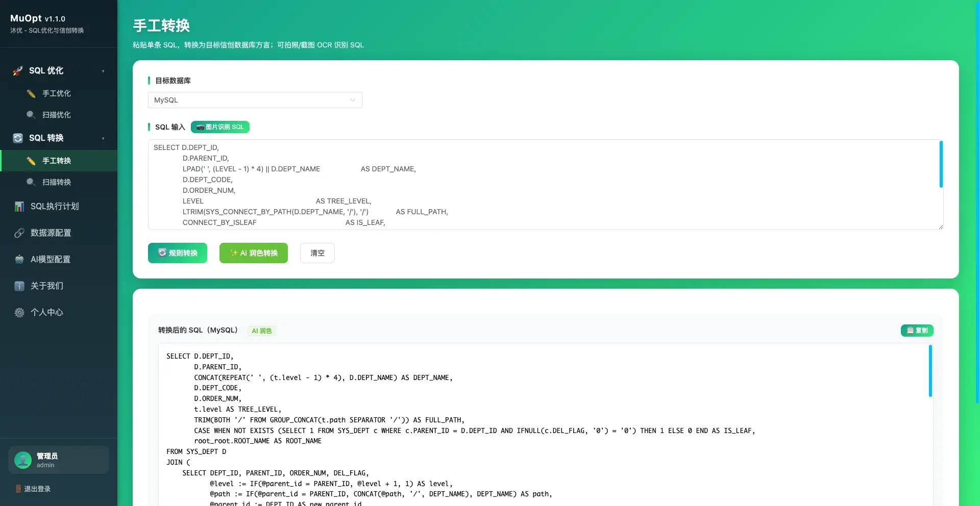This screenshot has width=980, height=506.
Task: Click the chart icon for SQL执行计划
Action: tap(19, 207)
